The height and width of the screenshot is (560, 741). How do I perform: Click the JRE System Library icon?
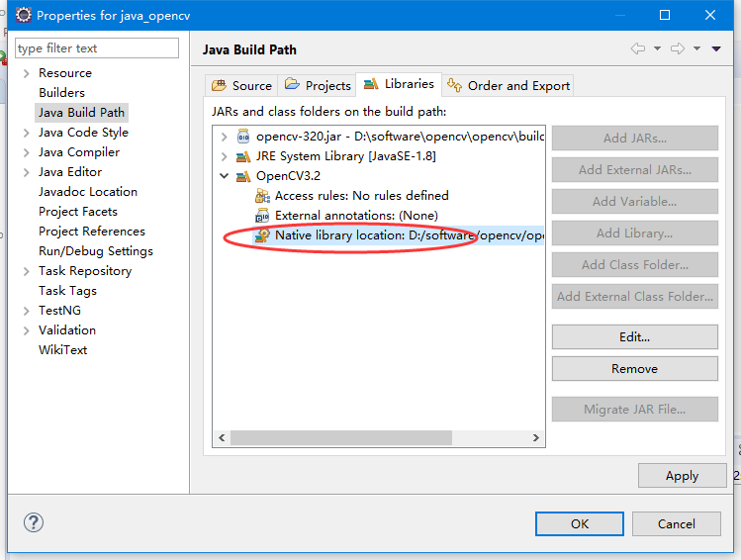243,156
